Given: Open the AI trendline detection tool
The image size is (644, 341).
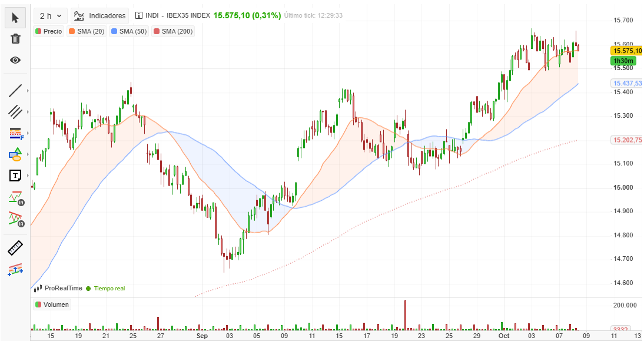Looking at the screenshot, I should tap(16, 198).
